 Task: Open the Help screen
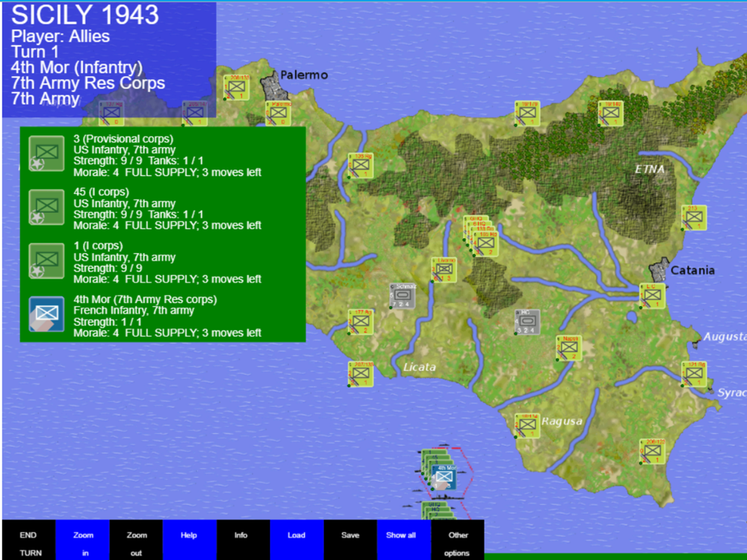point(190,544)
